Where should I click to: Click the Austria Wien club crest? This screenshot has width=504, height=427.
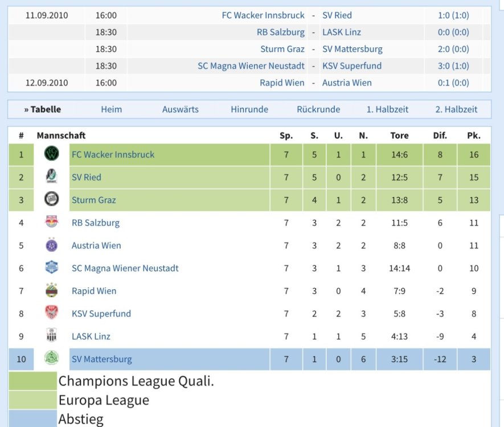[52, 245]
